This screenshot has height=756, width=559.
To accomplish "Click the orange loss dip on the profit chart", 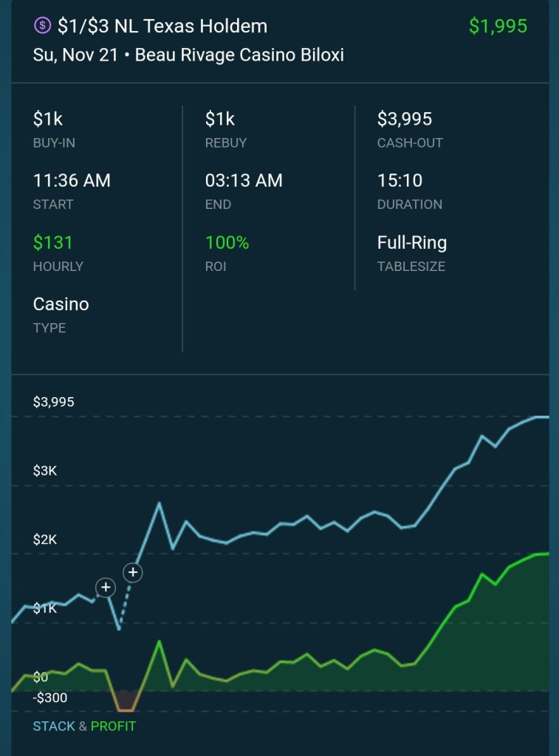I will (x=126, y=702).
